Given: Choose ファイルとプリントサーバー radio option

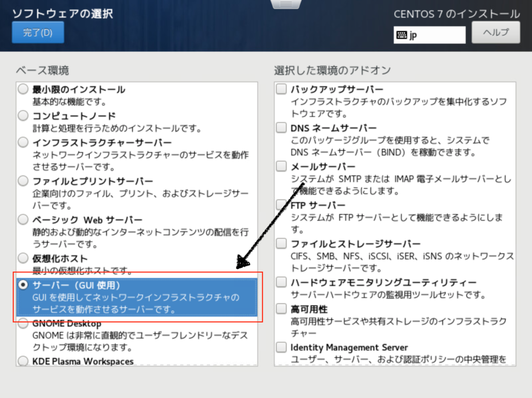Looking at the screenshot, I should point(23,181).
